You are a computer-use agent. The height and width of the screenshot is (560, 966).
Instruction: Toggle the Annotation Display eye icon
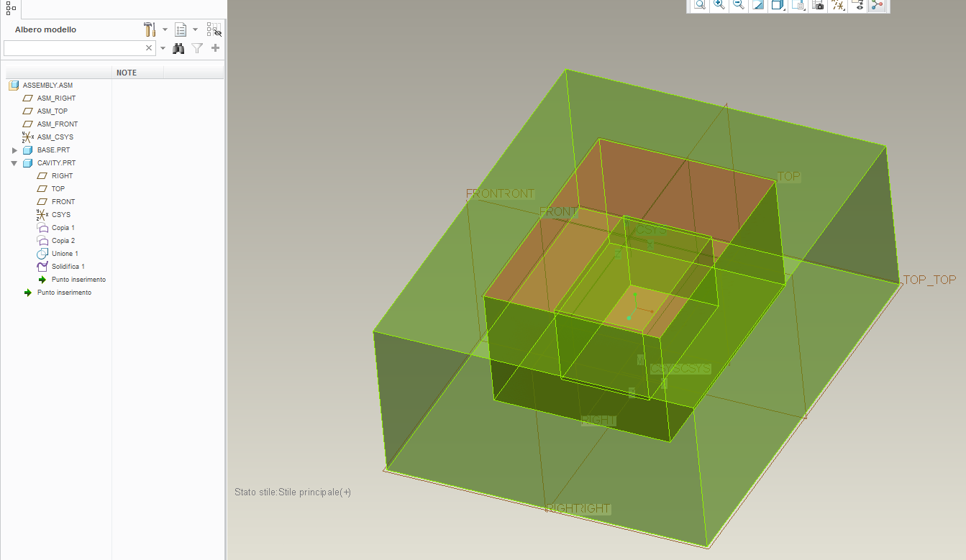pyautogui.click(x=858, y=4)
